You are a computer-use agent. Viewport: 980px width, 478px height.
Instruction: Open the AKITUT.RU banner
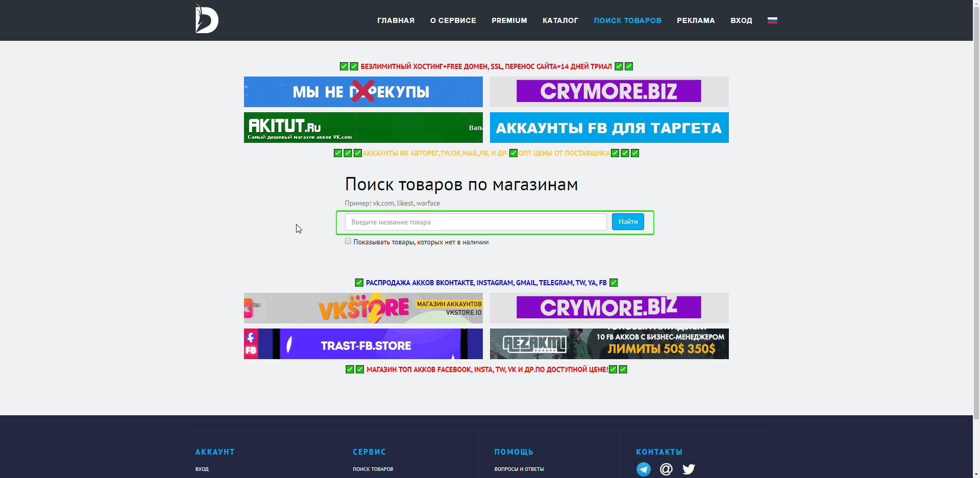pos(363,128)
